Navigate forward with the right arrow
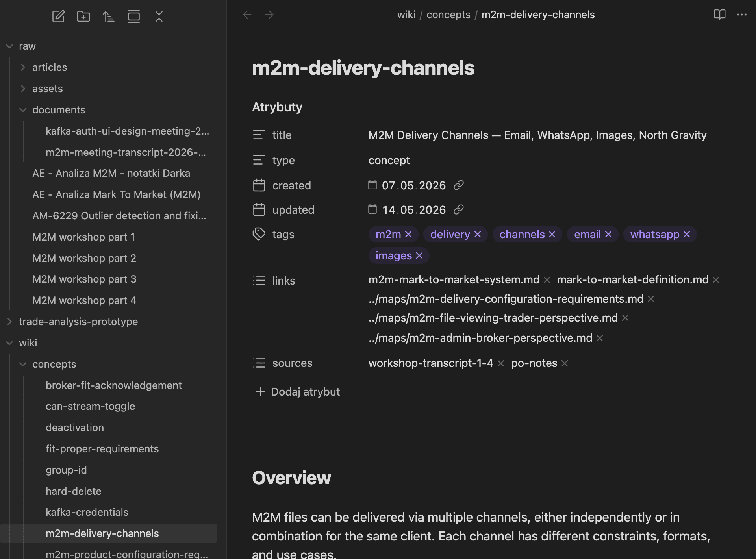This screenshot has width=756, height=559. [269, 15]
